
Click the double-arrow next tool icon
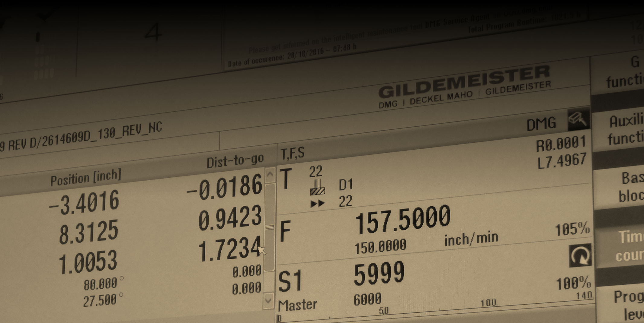(317, 204)
